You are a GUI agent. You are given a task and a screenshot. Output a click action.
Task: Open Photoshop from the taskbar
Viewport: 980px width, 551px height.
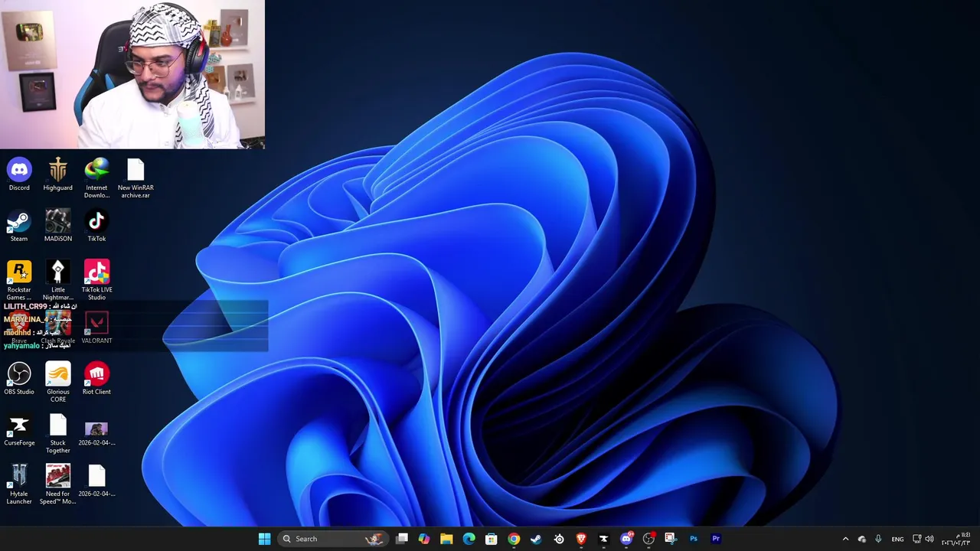(694, 539)
